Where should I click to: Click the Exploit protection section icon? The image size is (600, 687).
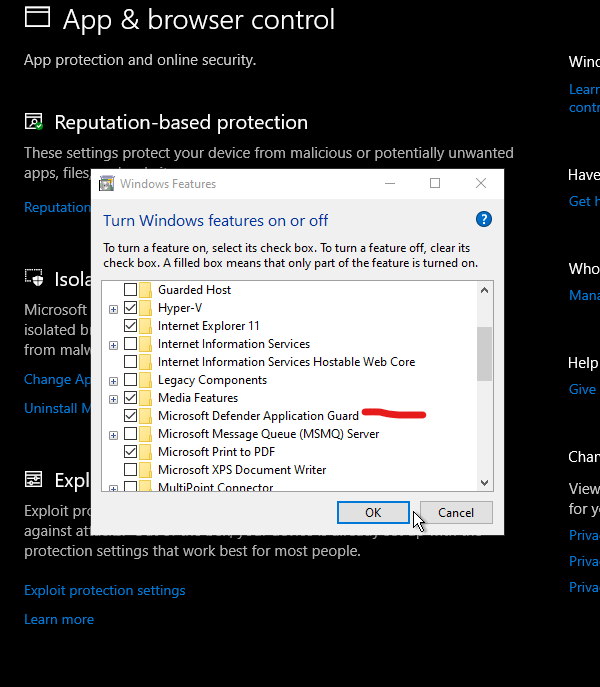[34, 480]
